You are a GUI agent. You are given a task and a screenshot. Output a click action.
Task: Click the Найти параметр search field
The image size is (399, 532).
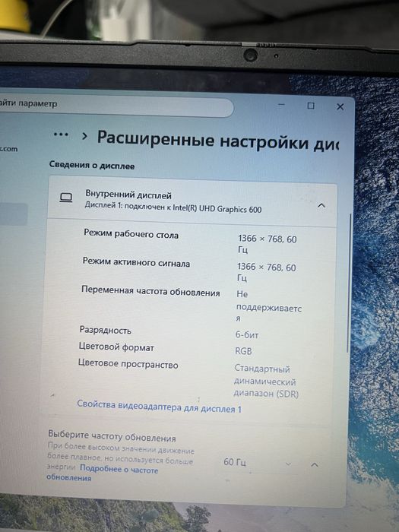(x=116, y=106)
